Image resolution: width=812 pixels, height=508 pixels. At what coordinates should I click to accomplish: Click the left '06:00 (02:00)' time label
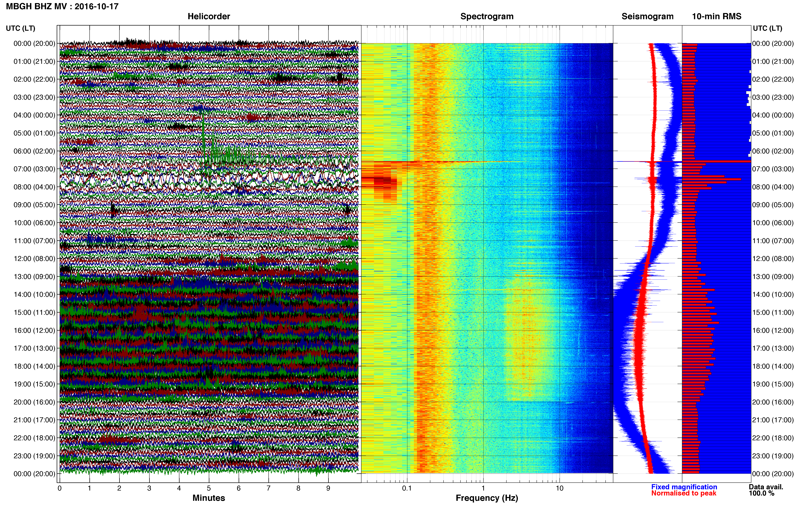click(34, 151)
